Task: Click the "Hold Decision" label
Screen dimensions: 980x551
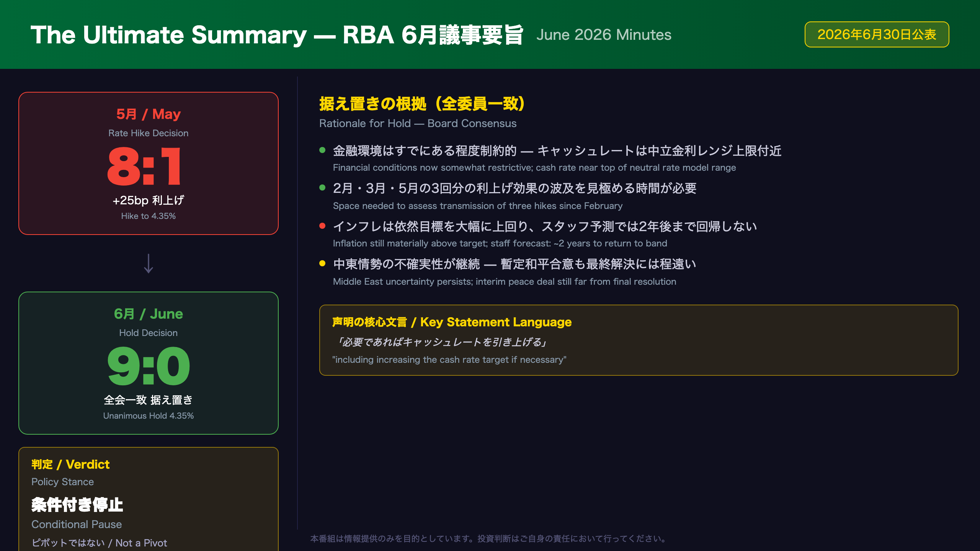Action: (x=149, y=333)
